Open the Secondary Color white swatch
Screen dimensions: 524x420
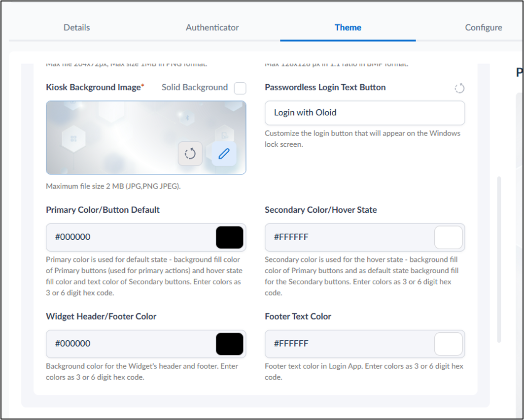coord(449,237)
